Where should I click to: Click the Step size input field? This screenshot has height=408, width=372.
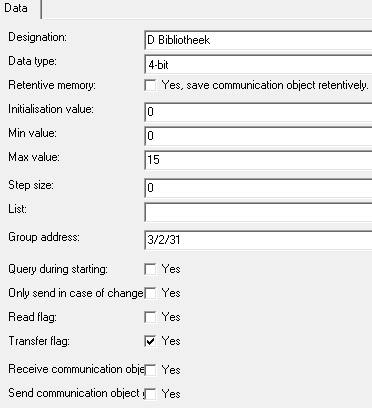(258, 188)
